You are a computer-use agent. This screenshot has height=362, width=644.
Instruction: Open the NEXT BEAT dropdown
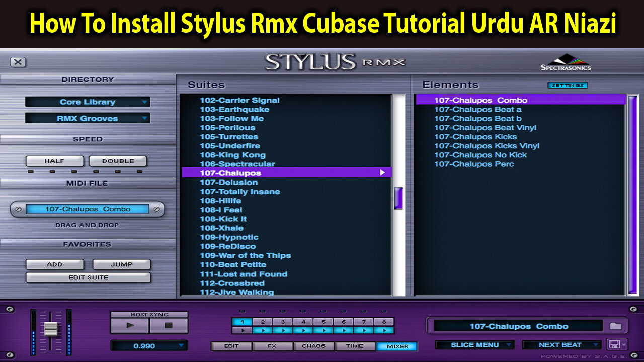(561, 345)
